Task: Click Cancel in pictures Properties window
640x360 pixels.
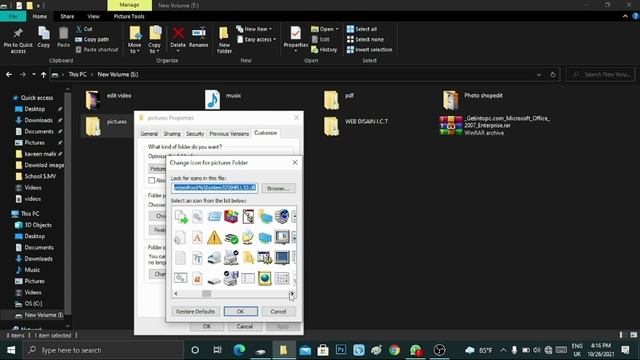Action: pos(244,327)
